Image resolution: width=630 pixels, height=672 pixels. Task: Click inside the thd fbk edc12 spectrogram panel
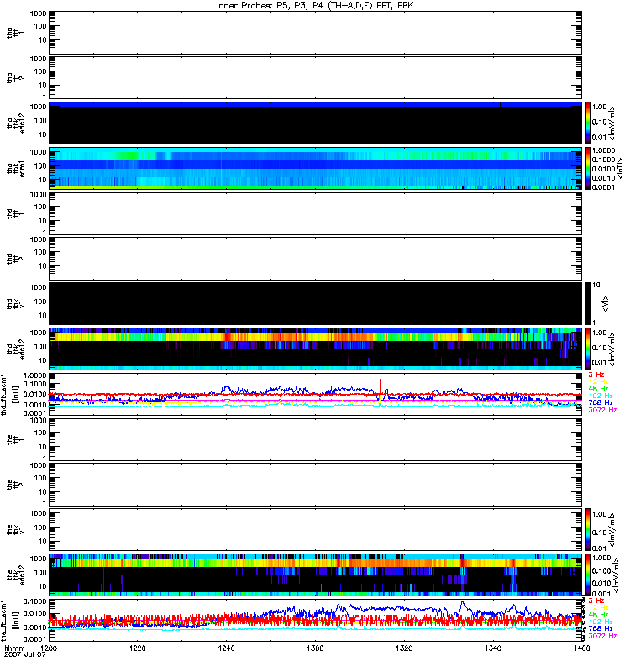316,349
